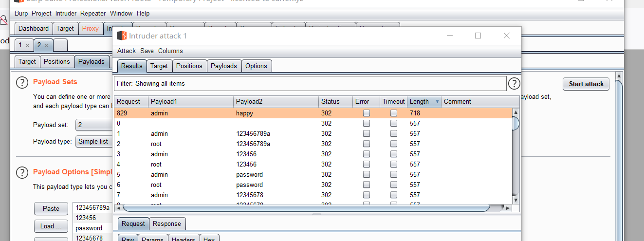Image resolution: width=644 pixels, height=241 pixels.
Task: Open the Columns menu
Action: pyautogui.click(x=170, y=51)
